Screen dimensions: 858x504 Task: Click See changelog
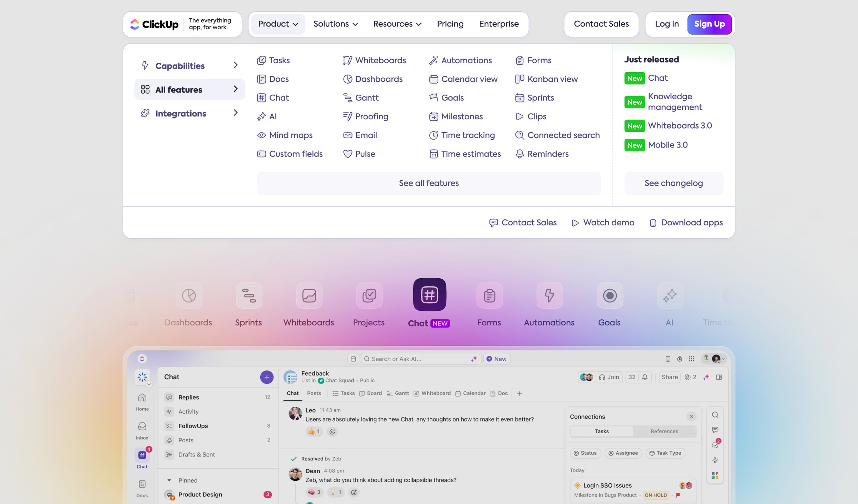(x=674, y=183)
